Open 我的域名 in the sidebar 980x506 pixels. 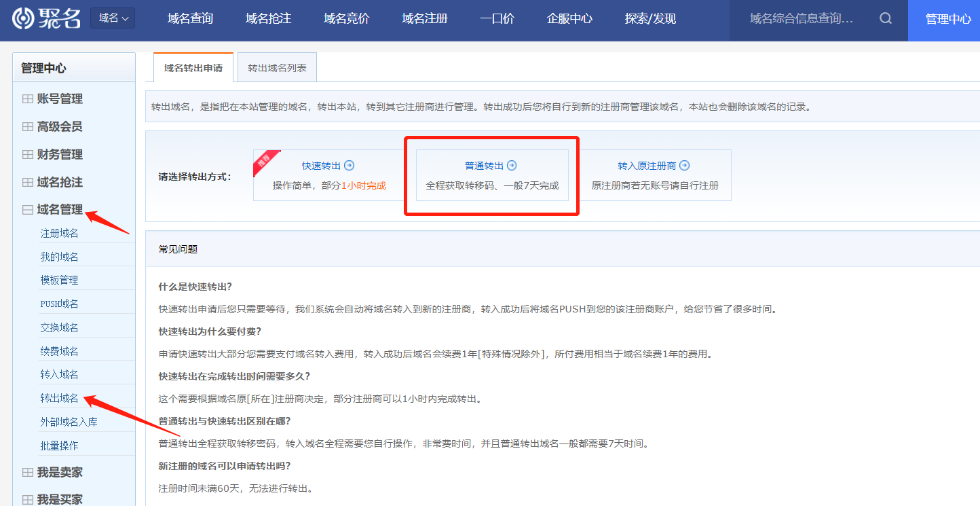pyautogui.click(x=60, y=257)
